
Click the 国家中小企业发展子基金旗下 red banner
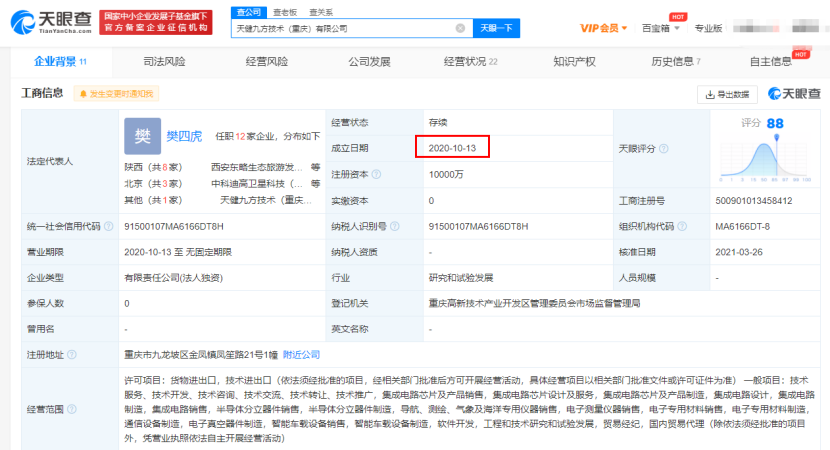(x=156, y=22)
